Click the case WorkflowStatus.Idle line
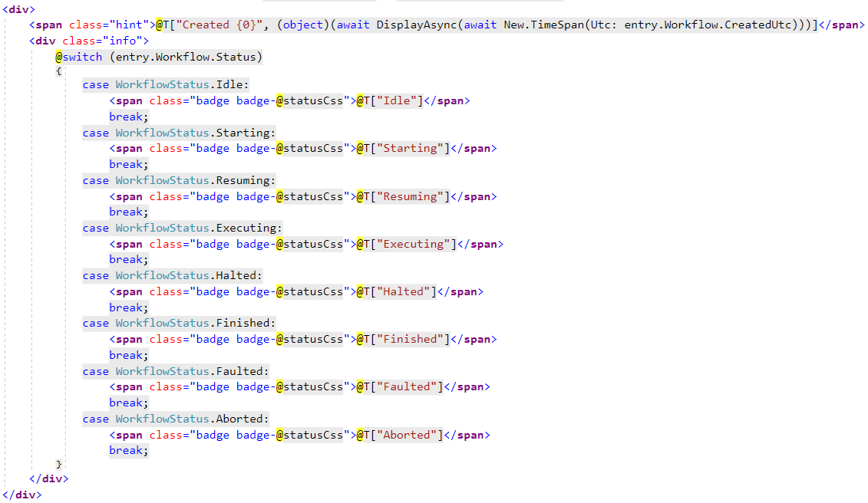868x503 pixels. [166, 84]
